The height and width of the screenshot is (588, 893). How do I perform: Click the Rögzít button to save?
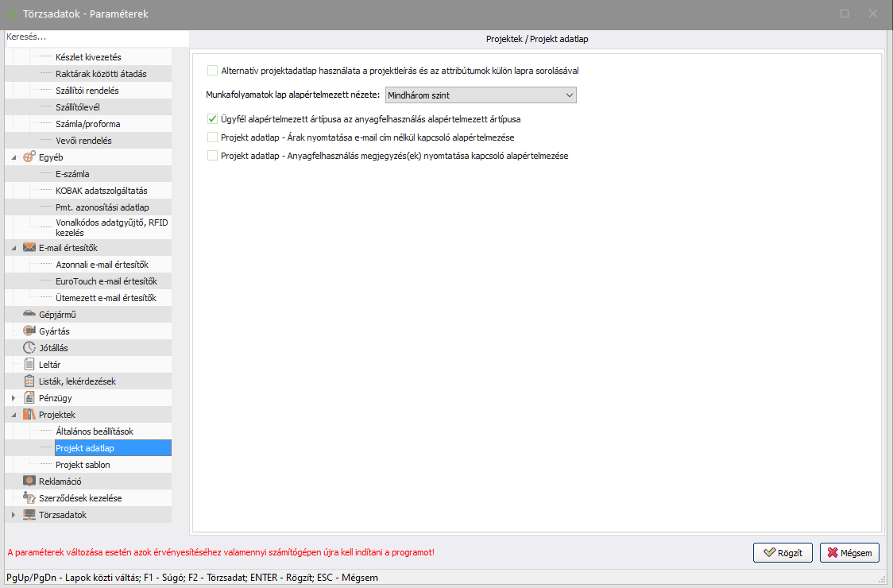tap(783, 552)
